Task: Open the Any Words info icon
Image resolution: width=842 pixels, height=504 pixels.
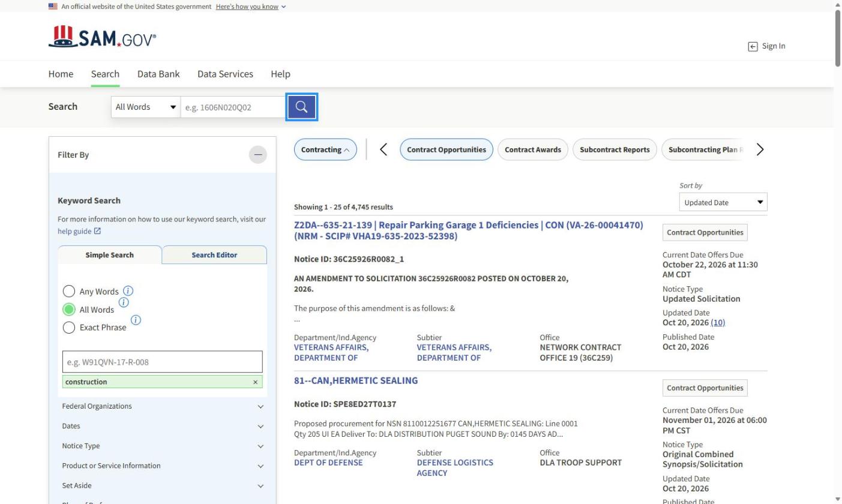Action: [x=128, y=290]
